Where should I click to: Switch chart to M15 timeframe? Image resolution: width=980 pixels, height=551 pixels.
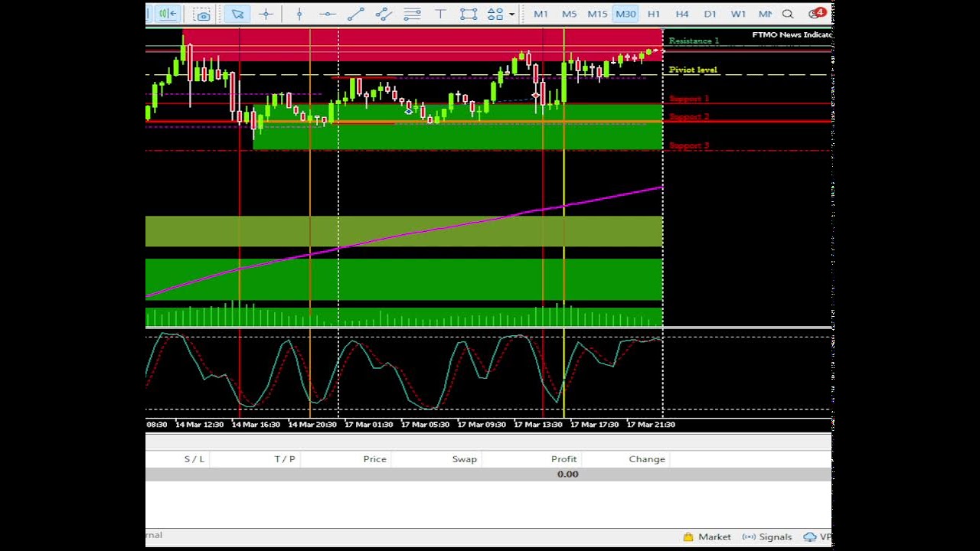[597, 14]
